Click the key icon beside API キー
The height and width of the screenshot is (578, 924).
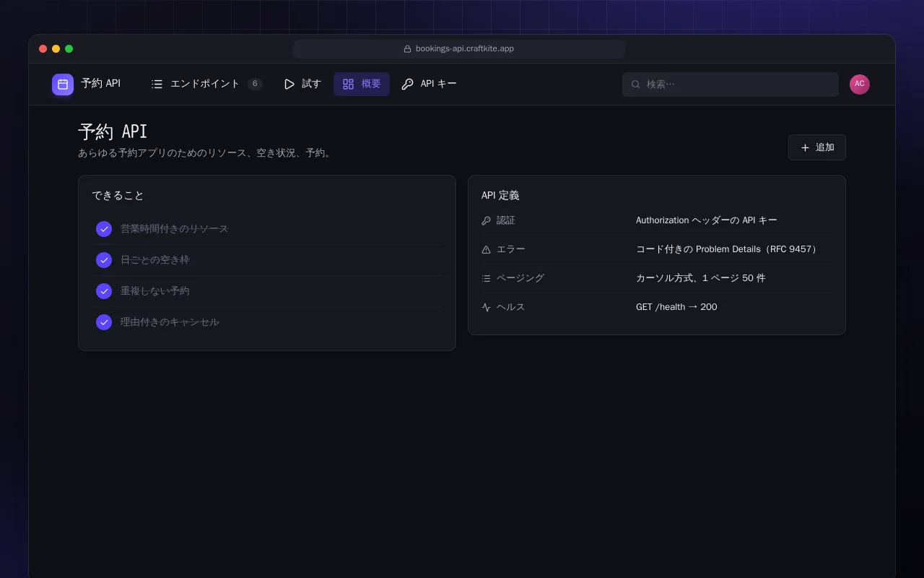[407, 84]
